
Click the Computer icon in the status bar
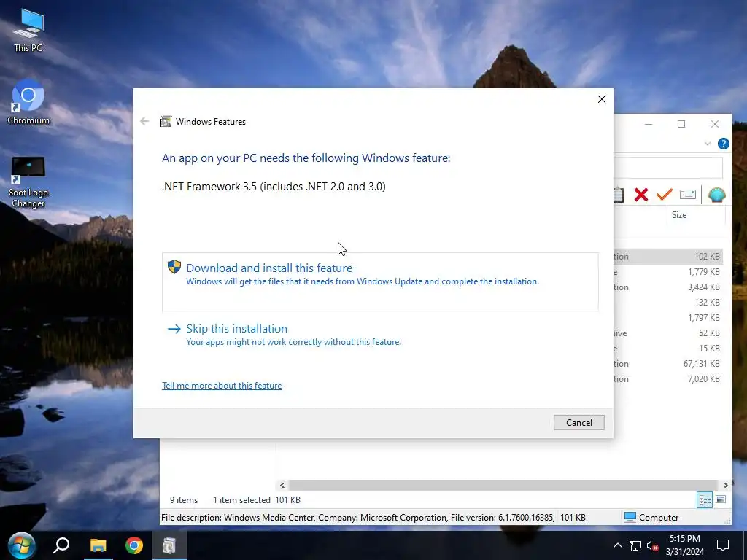click(x=630, y=517)
